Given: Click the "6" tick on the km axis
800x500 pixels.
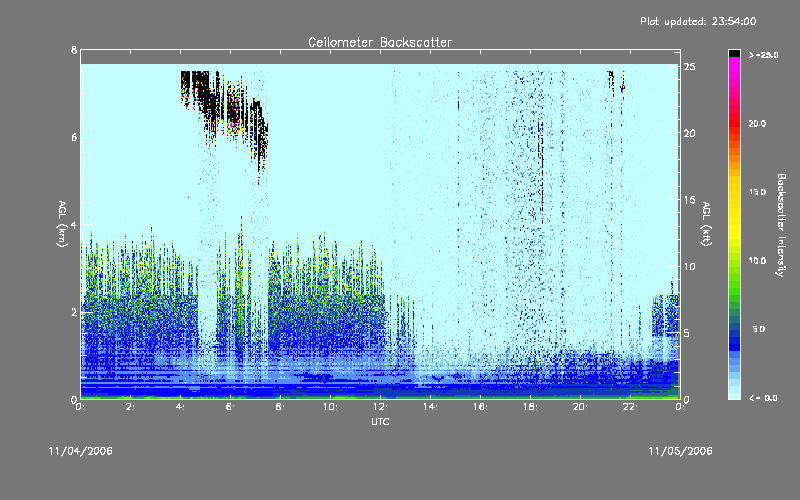Looking at the screenshot, I should coord(74,137).
